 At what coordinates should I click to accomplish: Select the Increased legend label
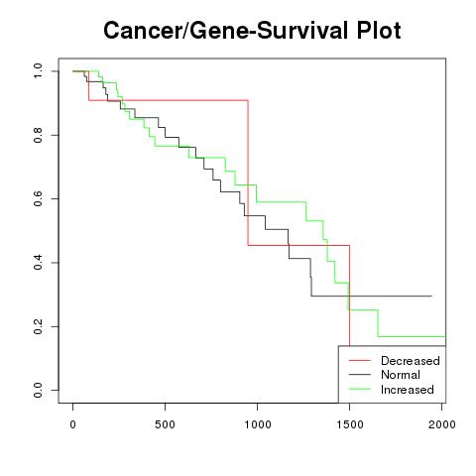point(408,390)
